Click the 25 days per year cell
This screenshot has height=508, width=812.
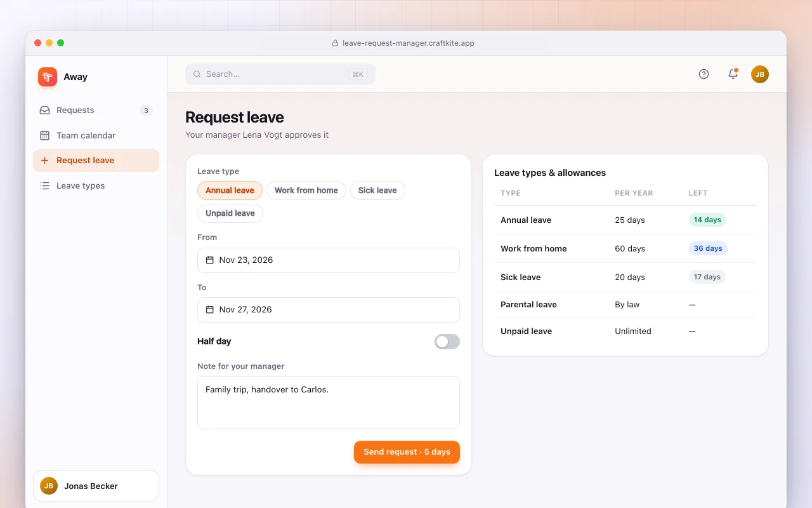tap(630, 220)
